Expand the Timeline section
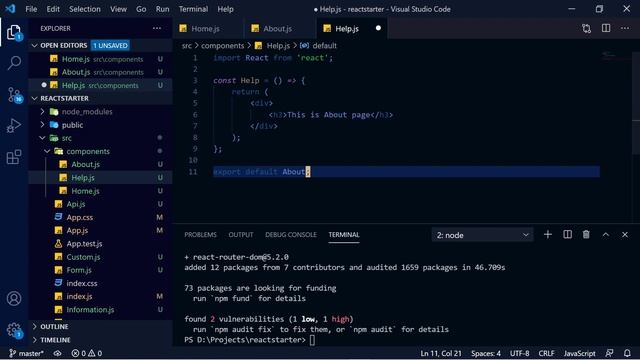The image size is (640, 360). pyautogui.click(x=35, y=340)
